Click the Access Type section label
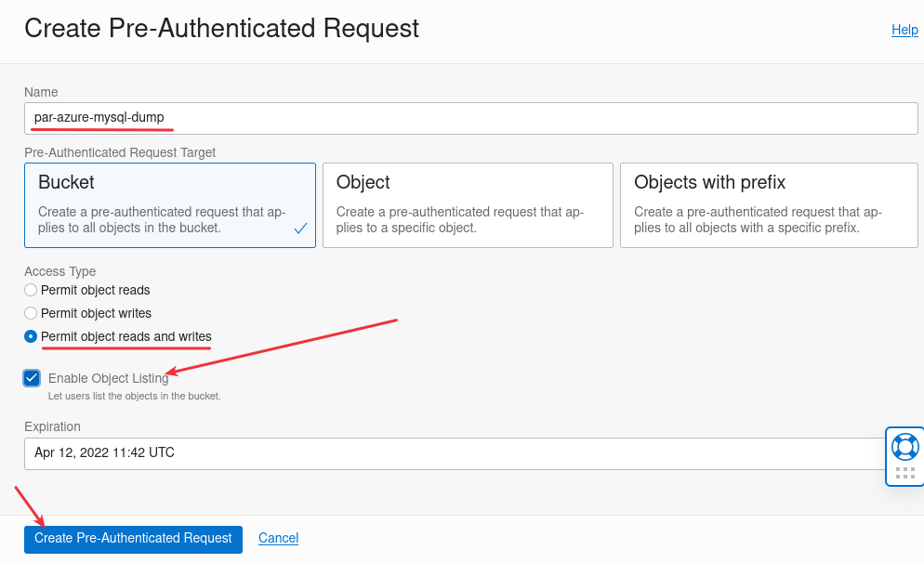Viewport: 924px width, 563px height. (x=59, y=271)
